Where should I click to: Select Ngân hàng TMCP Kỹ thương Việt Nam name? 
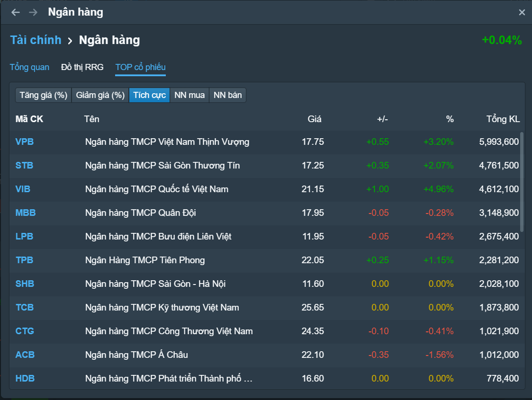(x=162, y=308)
